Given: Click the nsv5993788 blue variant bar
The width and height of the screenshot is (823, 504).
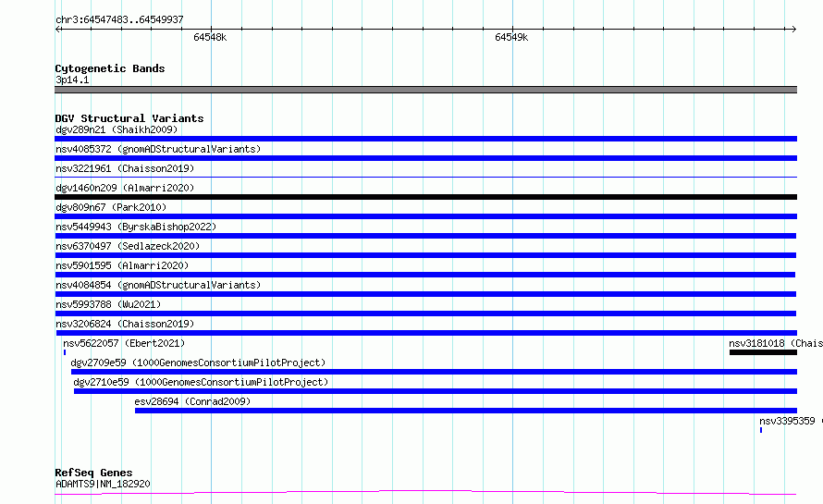Looking at the screenshot, I should tap(425, 313).
